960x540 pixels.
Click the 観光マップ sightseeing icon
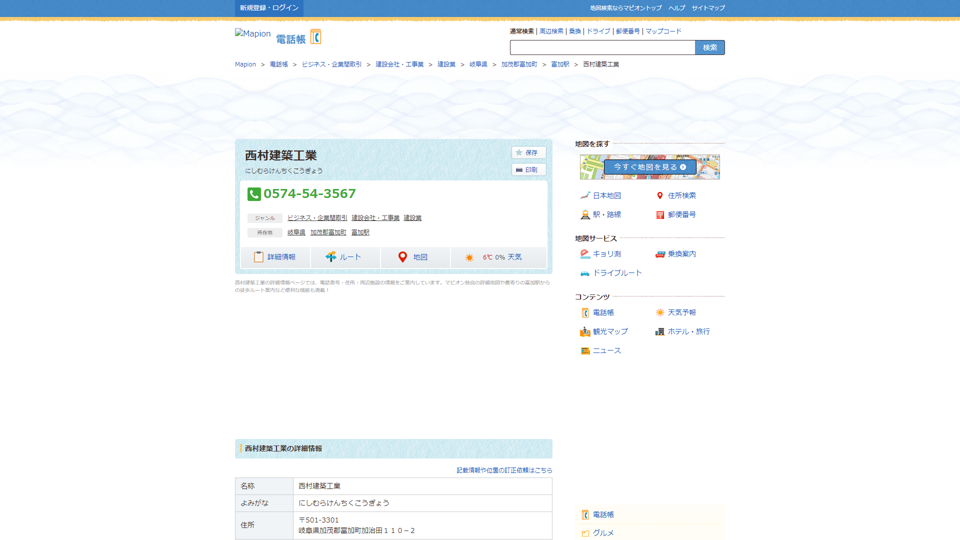pos(585,332)
